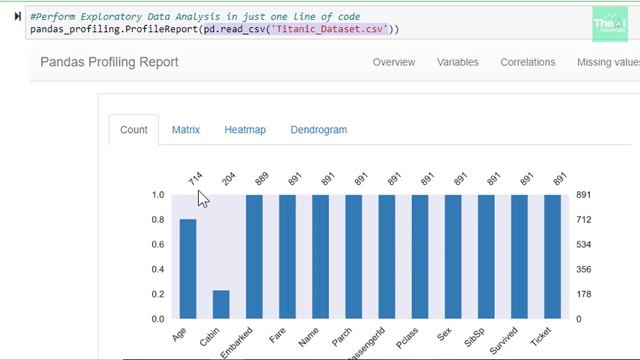Click the Parch bar in the chart
The width and height of the screenshot is (640, 360).
(x=353, y=257)
